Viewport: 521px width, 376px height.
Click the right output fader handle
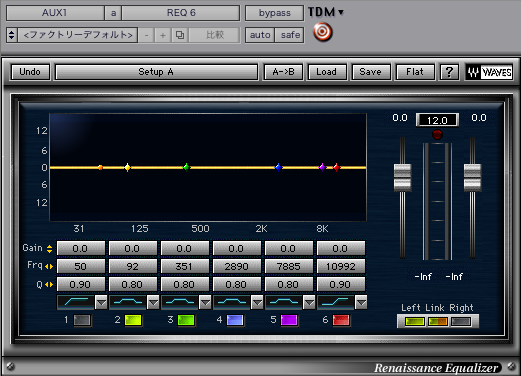(x=472, y=177)
